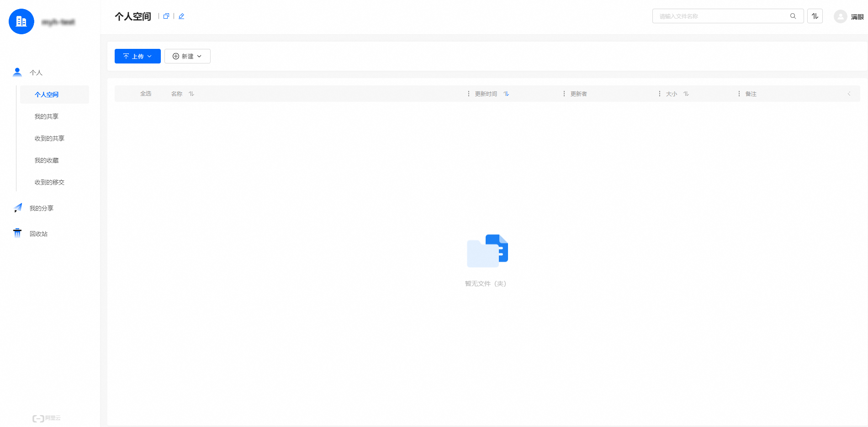Click the 暂无文件（夹）empty state text
Screen dimensions: 868x427
tap(485, 284)
